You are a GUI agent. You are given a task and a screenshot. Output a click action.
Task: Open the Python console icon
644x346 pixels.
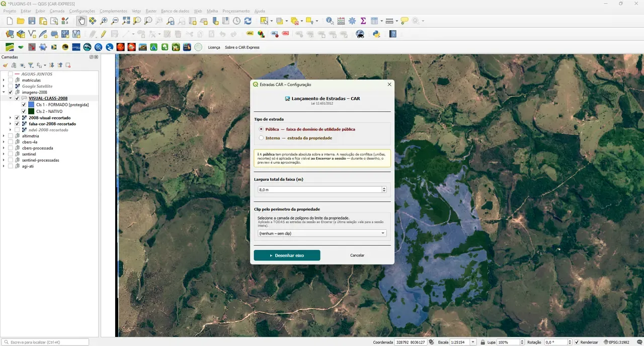coord(376,34)
